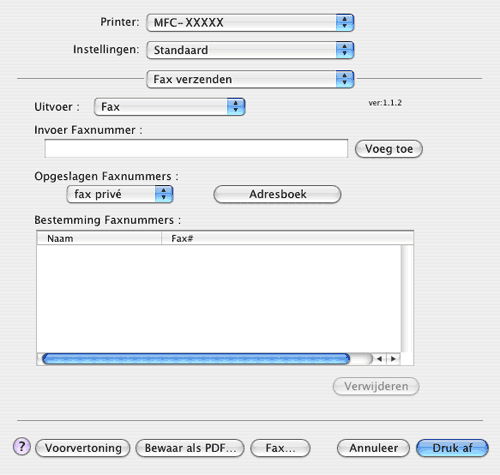Click the Voeg toe button
500x475 pixels.
point(389,149)
